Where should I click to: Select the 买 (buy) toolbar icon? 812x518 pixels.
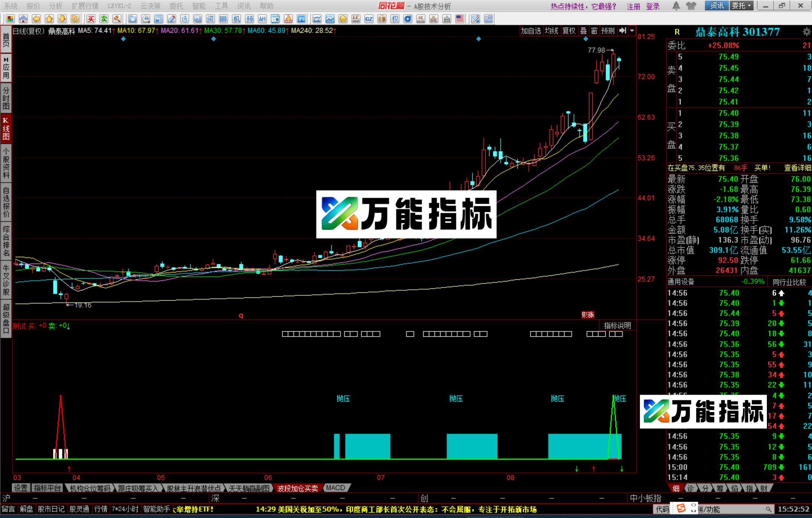click(x=91, y=19)
